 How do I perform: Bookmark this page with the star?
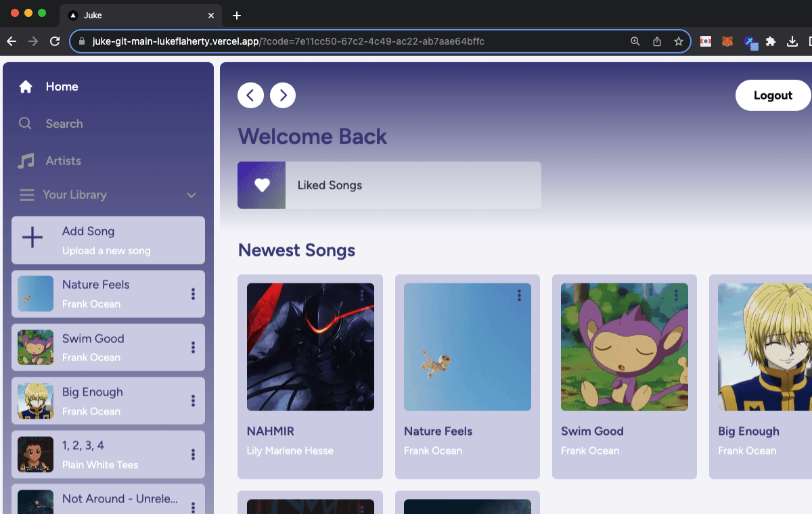pyautogui.click(x=678, y=41)
